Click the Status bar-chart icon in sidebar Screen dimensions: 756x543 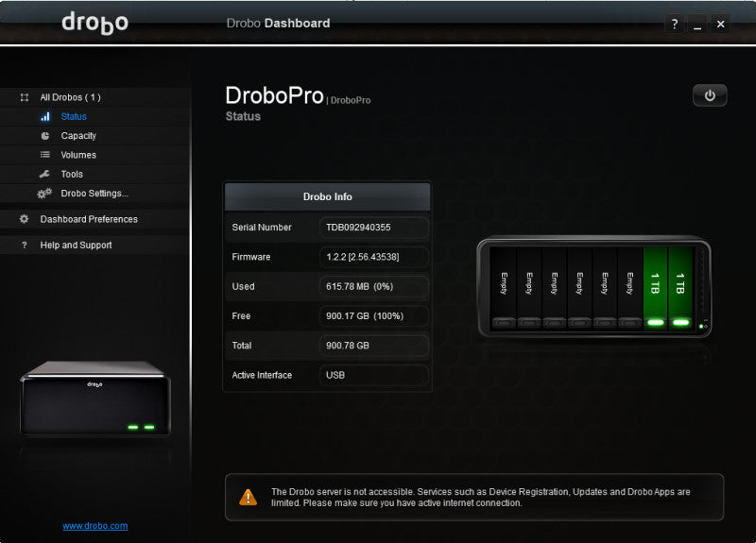(x=44, y=116)
